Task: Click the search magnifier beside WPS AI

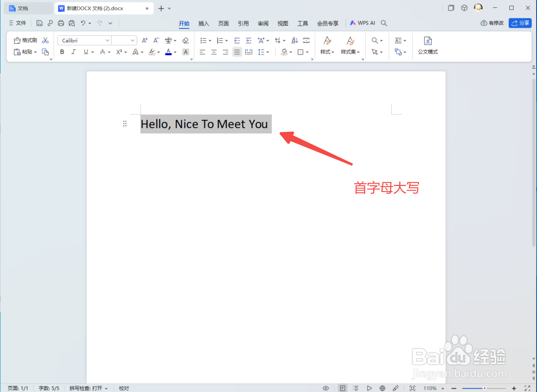Action: coord(384,23)
